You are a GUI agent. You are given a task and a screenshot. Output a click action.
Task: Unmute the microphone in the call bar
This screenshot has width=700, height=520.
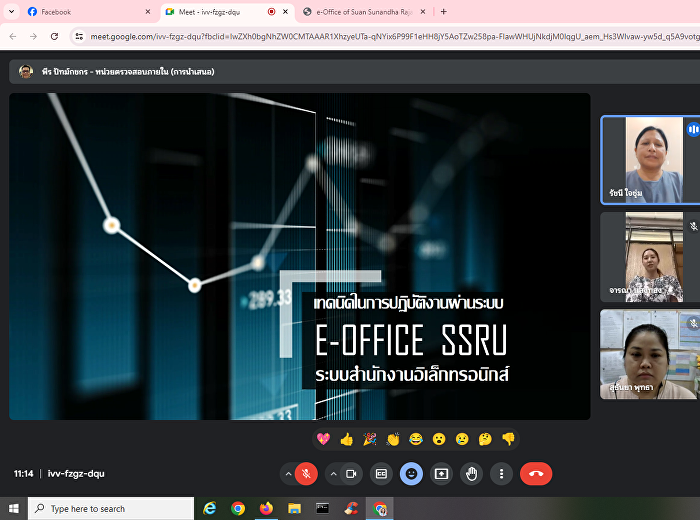coord(307,474)
